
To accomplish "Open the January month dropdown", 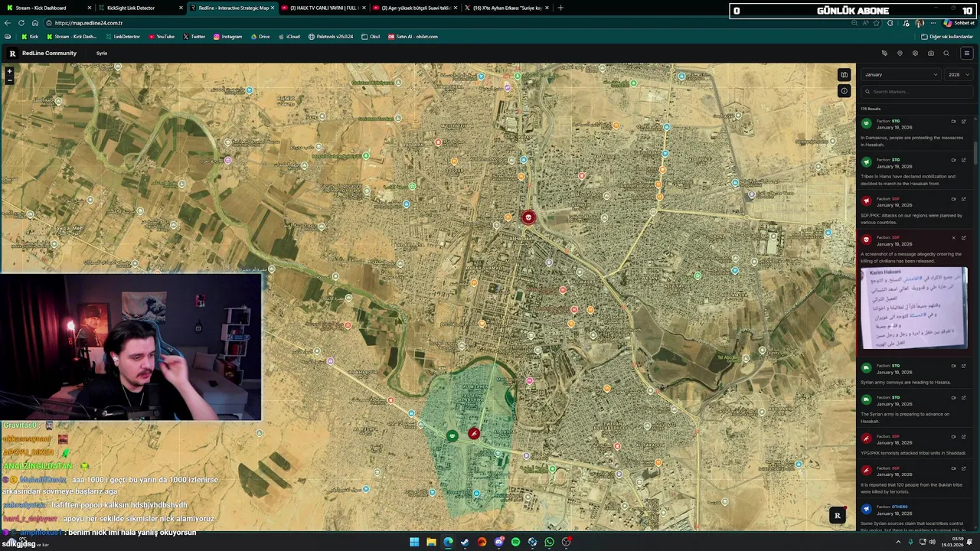I will click(901, 75).
